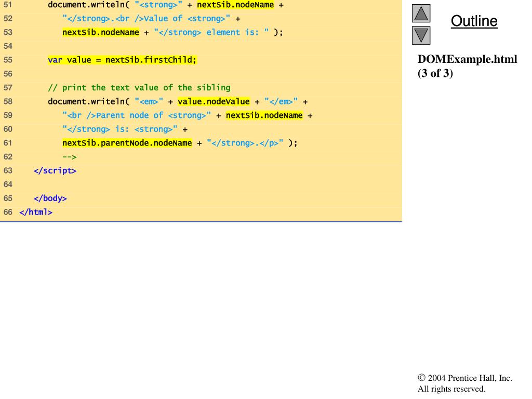Select the comment about printing sibling text value
Viewport: 532px width, 399px height.
[139, 87]
